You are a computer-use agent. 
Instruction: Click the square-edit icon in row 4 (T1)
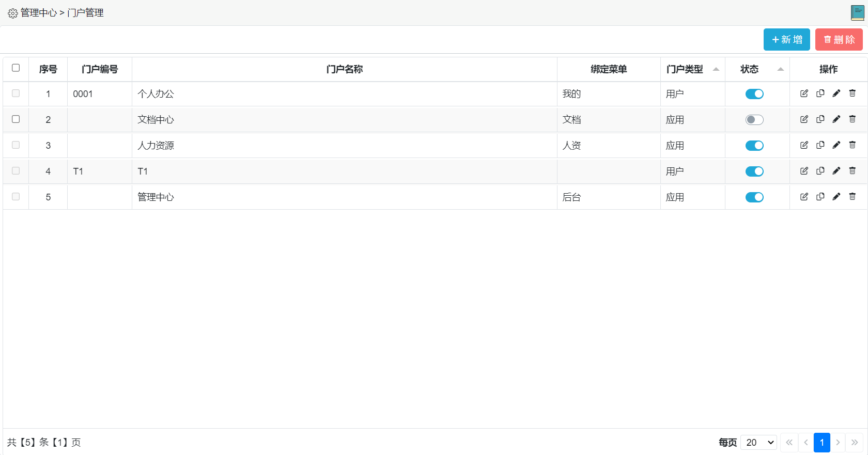tap(804, 171)
